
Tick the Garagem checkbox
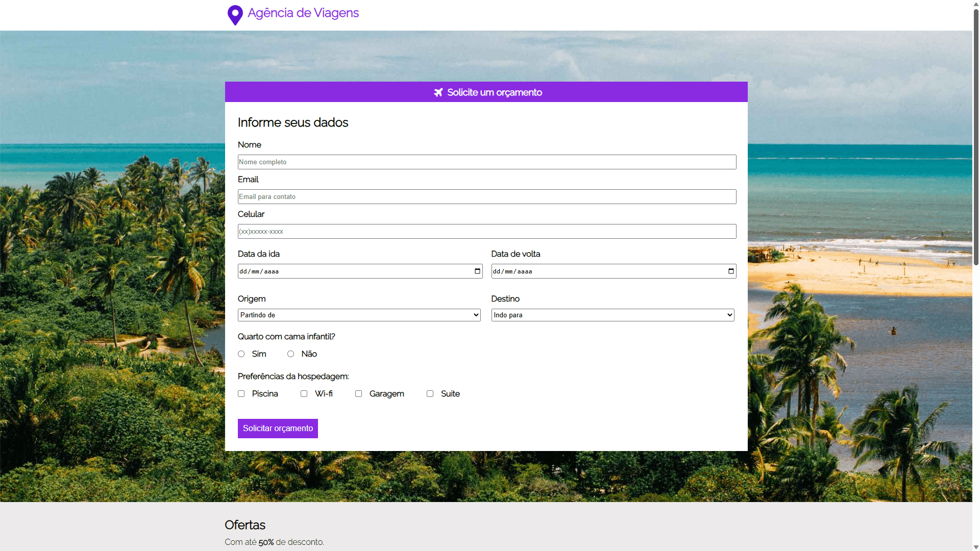[x=359, y=394]
